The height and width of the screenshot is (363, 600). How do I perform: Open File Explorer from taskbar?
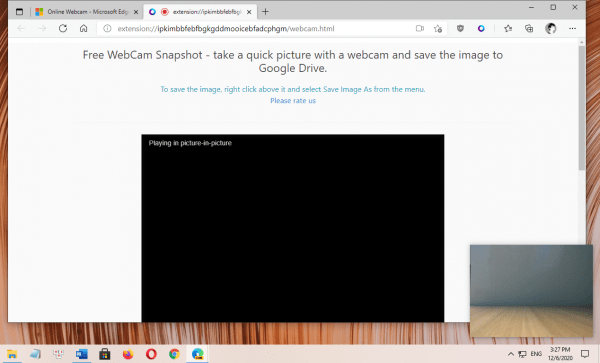pos(12,354)
